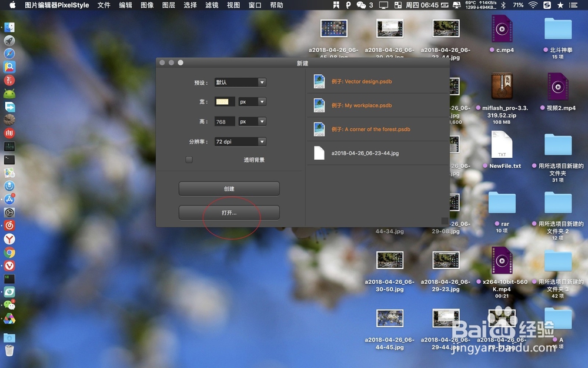588x368 pixels.
Task: Click the 打开 open button
Action: 229,212
